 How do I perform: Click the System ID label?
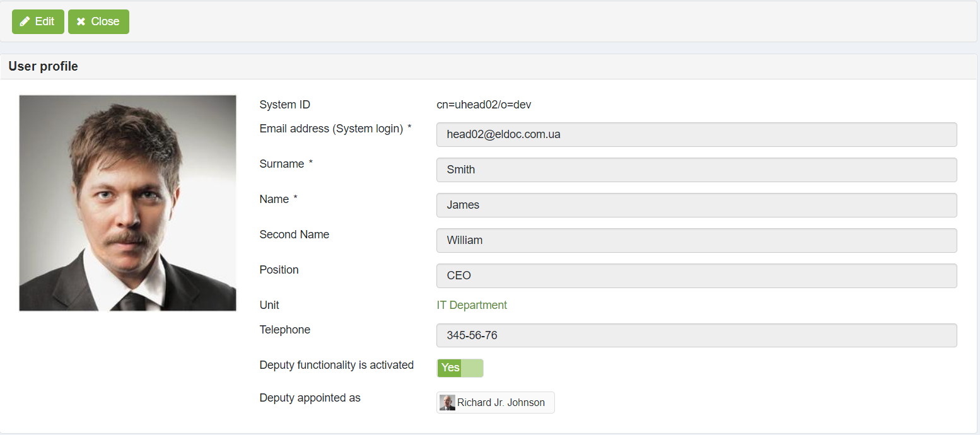coord(285,105)
